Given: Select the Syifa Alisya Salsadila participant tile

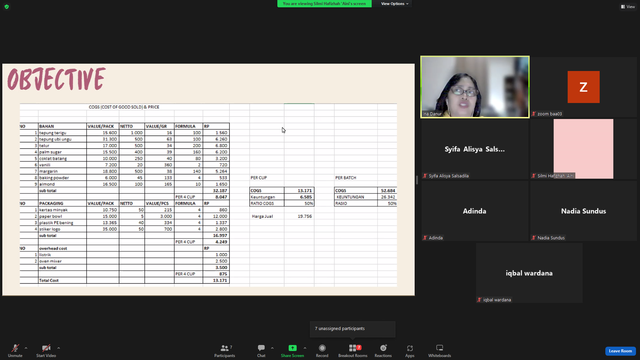Looking at the screenshot, I should [x=475, y=149].
